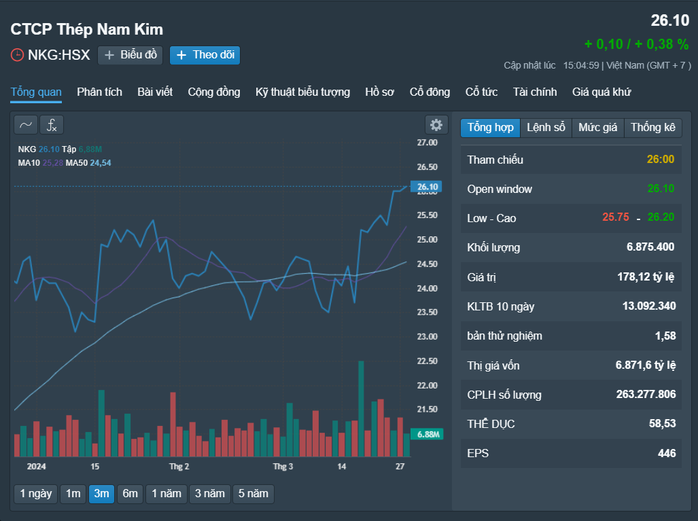This screenshot has width=698, height=521.
Task: Click the low price 25.75
Action: 616,217
